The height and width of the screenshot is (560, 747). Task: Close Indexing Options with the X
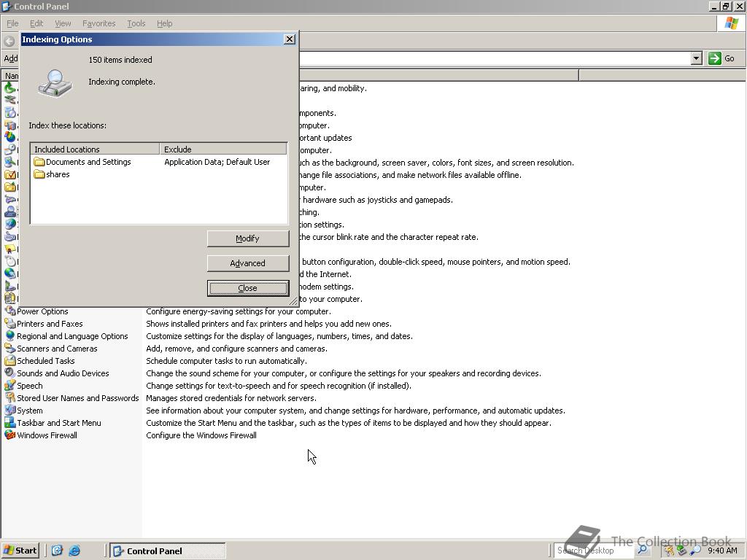289,39
